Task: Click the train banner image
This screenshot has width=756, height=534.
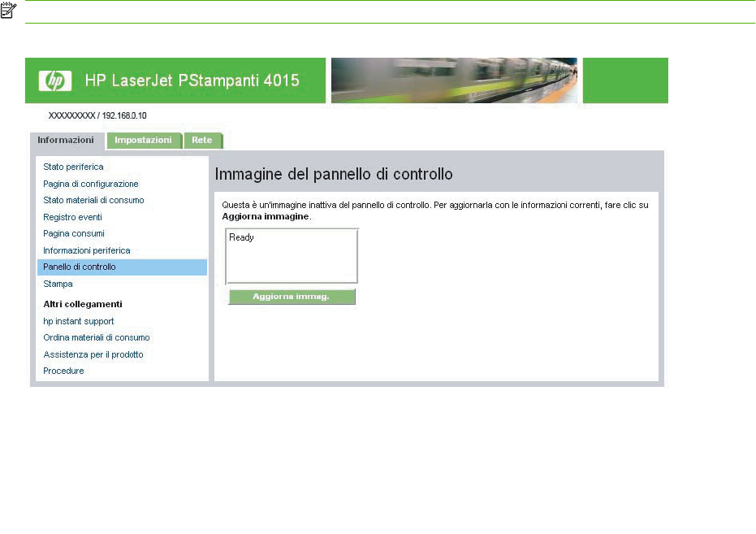Action: coord(454,80)
